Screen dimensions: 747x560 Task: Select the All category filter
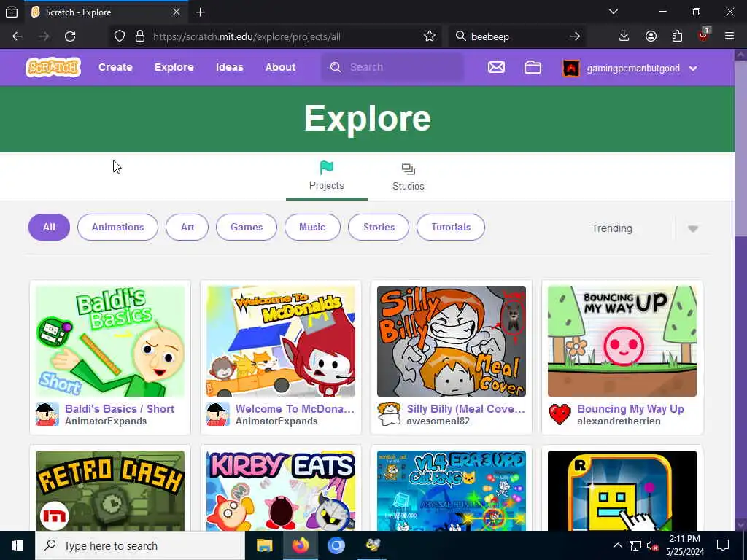tap(49, 227)
